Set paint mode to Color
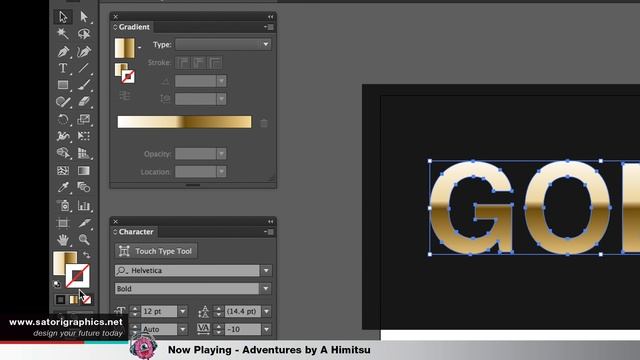Screen dimensions: 640x360 tap(60, 300)
